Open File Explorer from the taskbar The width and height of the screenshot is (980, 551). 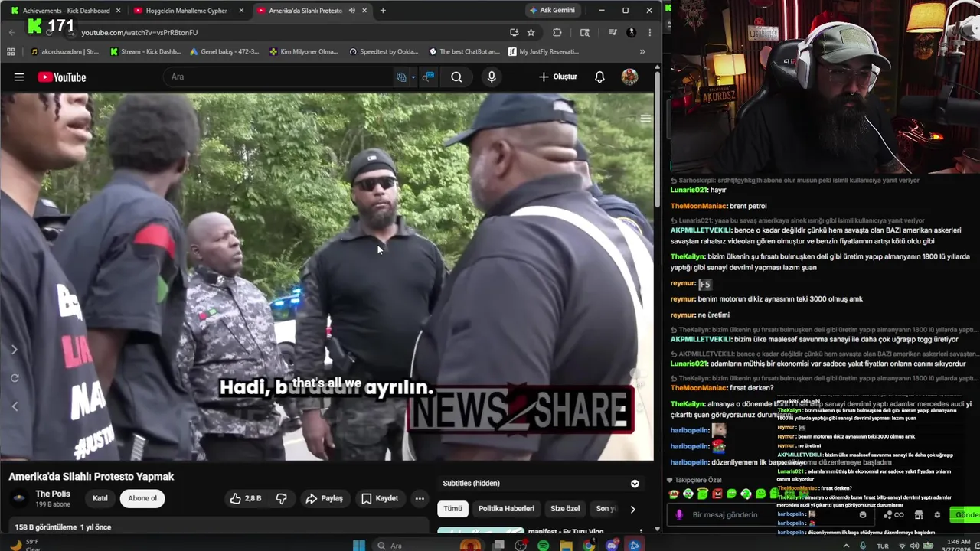566,546
